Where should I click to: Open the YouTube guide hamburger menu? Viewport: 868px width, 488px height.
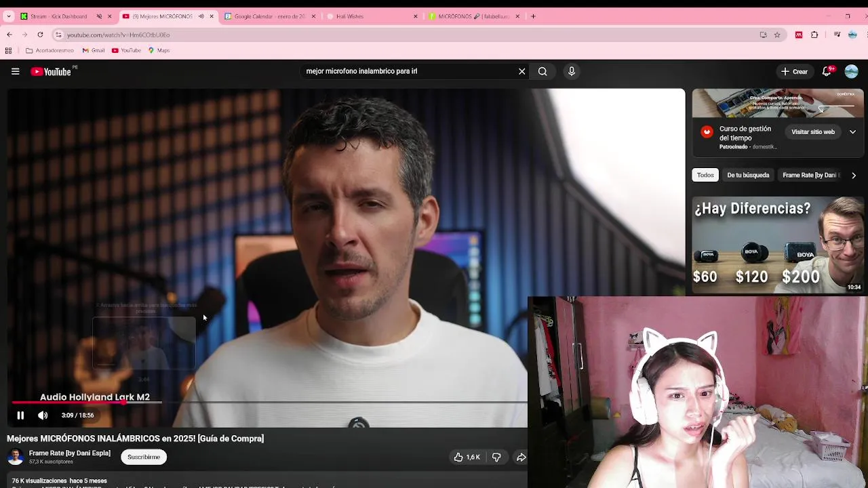click(x=15, y=71)
